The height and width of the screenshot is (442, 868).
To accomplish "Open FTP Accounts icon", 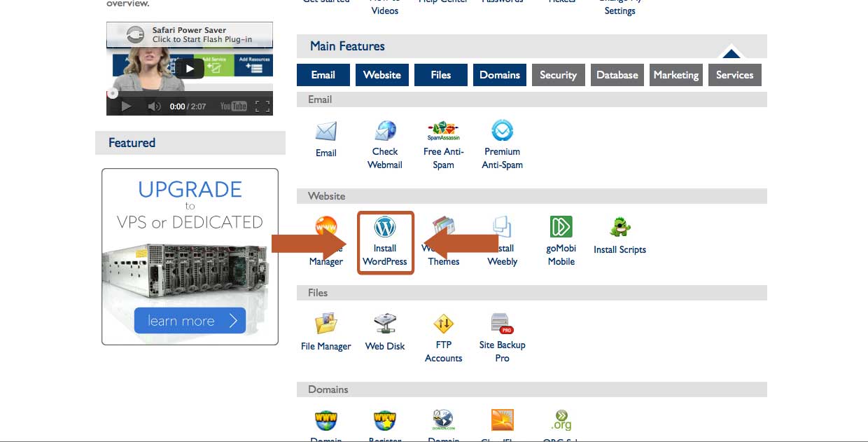I will (x=443, y=324).
